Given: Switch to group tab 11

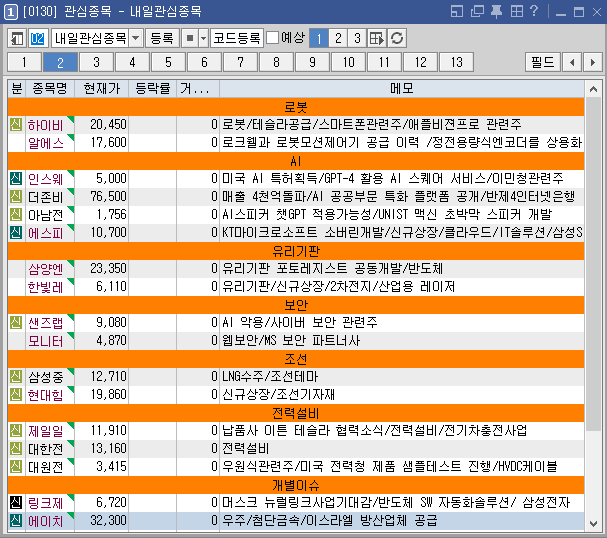Looking at the screenshot, I should (384, 62).
